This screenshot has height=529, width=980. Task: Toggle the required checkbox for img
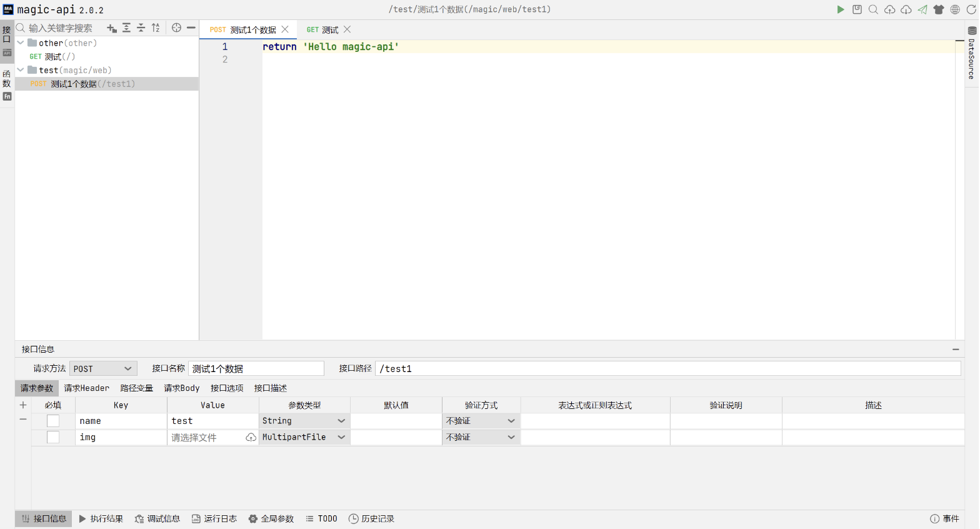[53, 437]
